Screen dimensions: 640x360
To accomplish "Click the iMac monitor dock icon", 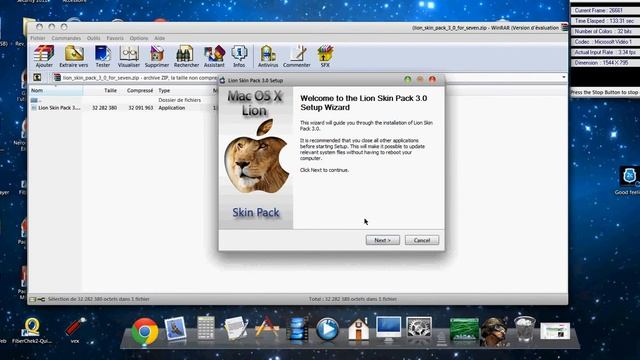I will tap(388, 329).
